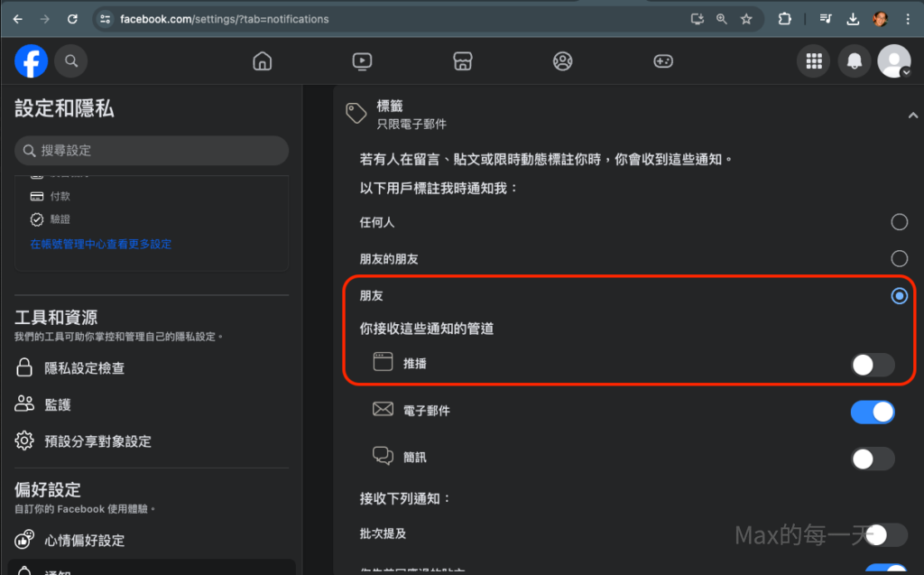The width and height of the screenshot is (924, 575).
Task: Open 隱私設定檢查 in the sidebar
Action: [84, 367]
